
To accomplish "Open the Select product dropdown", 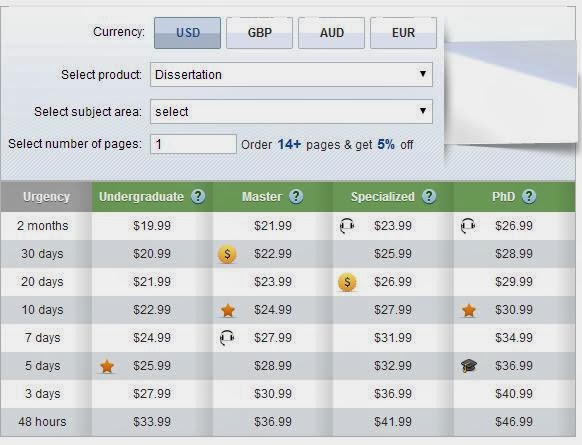I will pyautogui.click(x=291, y=75).
